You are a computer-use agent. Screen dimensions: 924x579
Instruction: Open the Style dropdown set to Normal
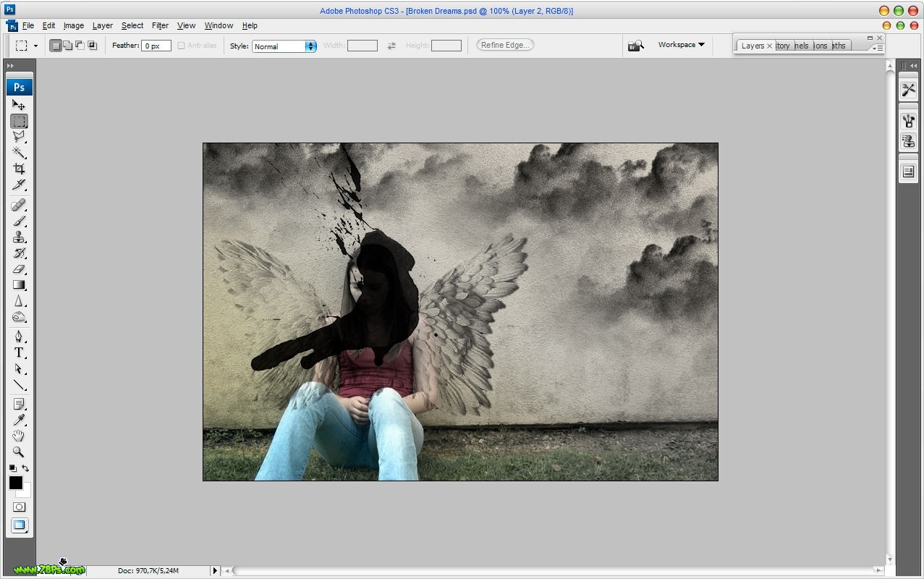click(284, 46)
